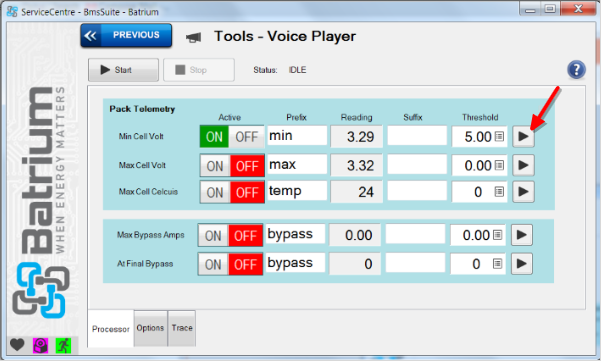The image size is (601, 361).
Task: Click the Max Cell Celcuis suffix field
Action: [417, 191]
